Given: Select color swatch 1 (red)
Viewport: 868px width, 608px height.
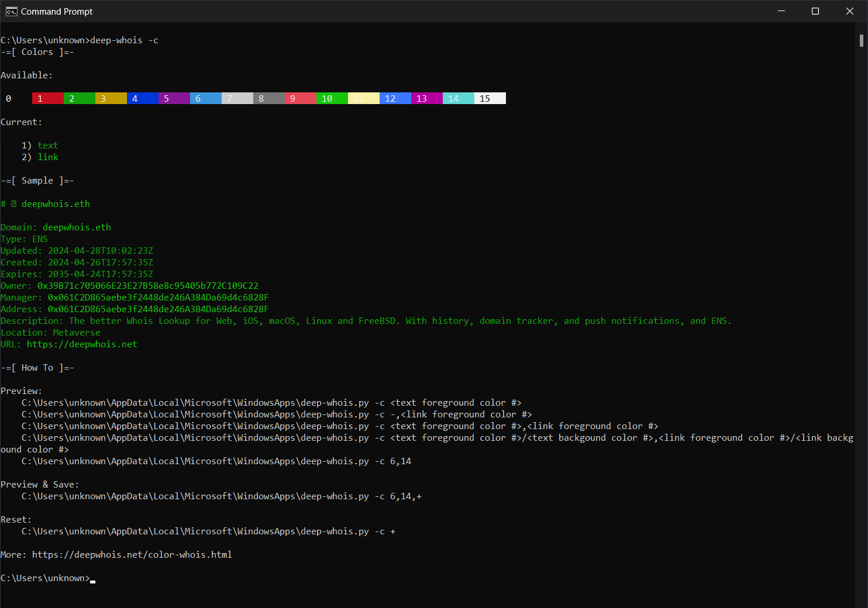Looking at the screenshot, I should click(47, 98).
